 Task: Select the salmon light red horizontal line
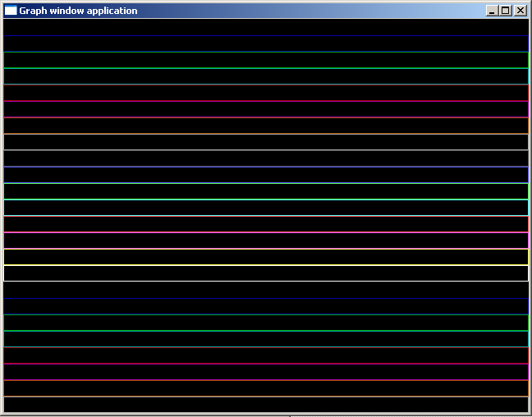pos(266,232)
